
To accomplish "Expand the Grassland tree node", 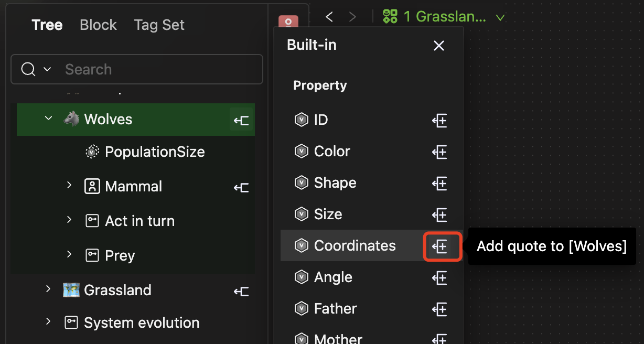I will click(48, 289).
